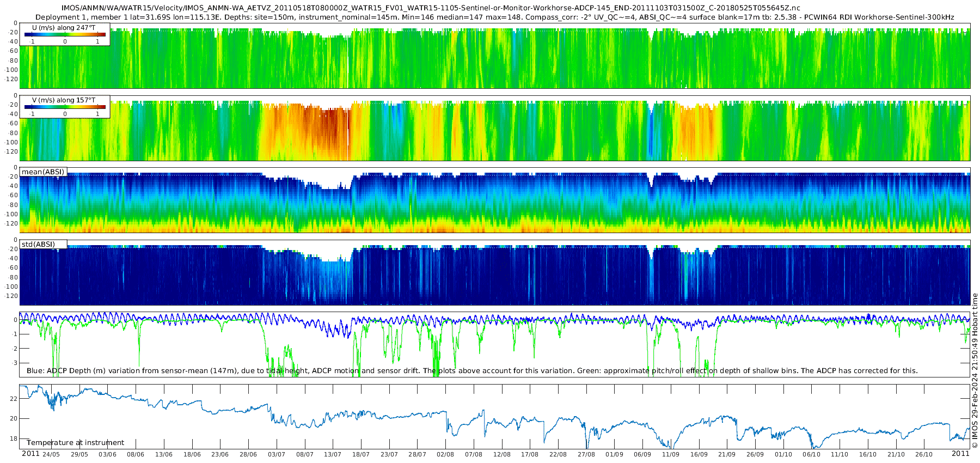Click the 01/09 date tick label
The image size is (980, 463).
pyautogui.click(x=615, y=454)
